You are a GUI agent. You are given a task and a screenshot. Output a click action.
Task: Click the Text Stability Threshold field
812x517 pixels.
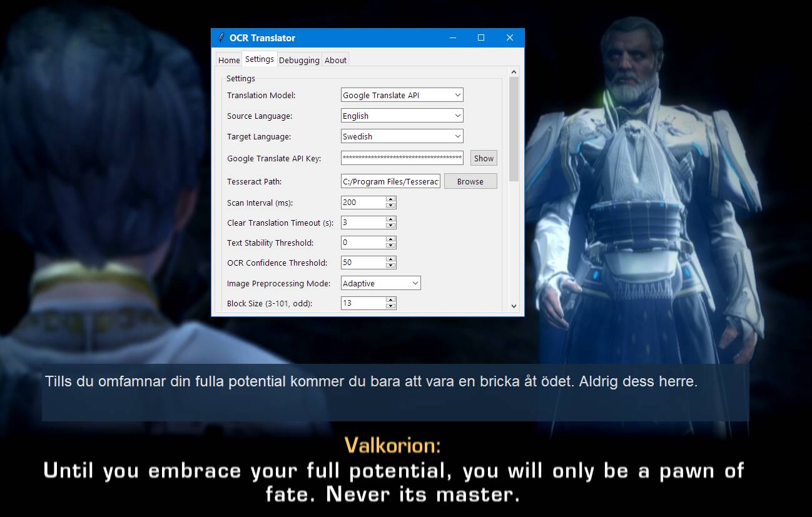tap(363, 243)
